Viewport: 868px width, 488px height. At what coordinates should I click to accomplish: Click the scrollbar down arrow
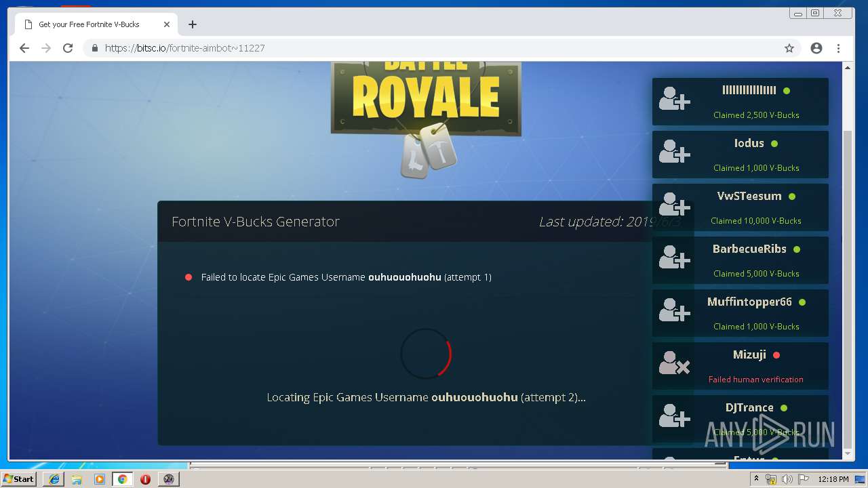coord(848,454)
